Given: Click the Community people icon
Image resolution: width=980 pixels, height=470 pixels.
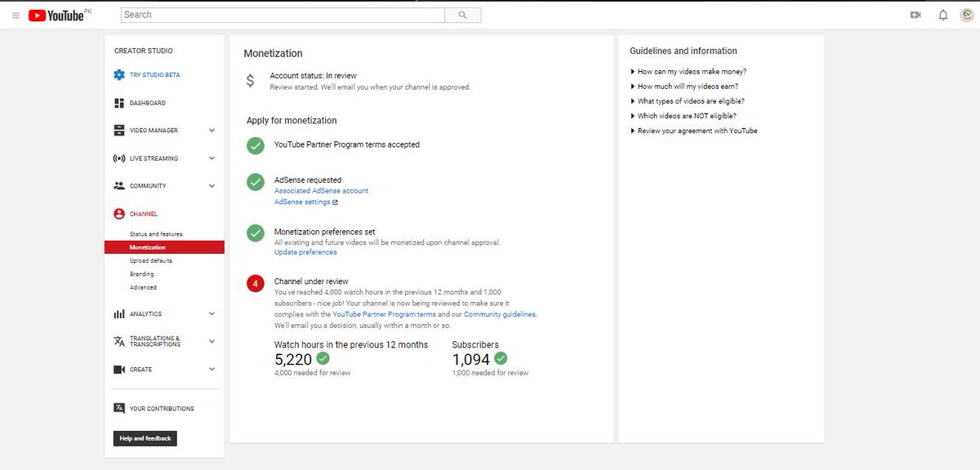Looking at the screenshot, I should tap(119, 186).
